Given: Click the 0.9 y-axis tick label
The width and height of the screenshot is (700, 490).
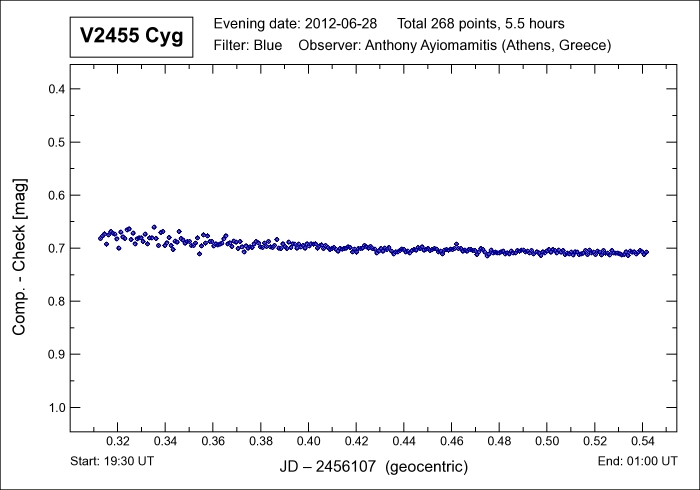Looking at the screenshot, I should [57, 354].
